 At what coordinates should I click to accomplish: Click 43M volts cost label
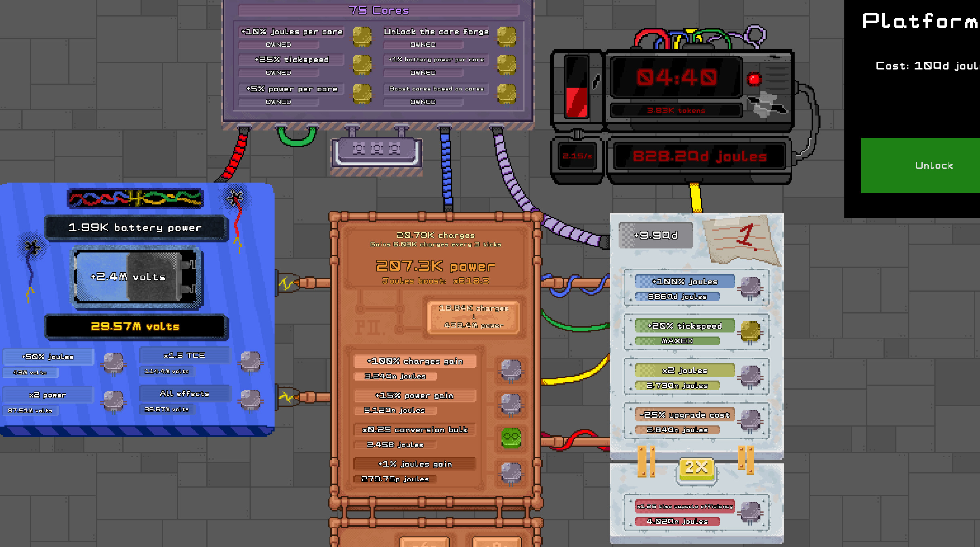point(30,372)
